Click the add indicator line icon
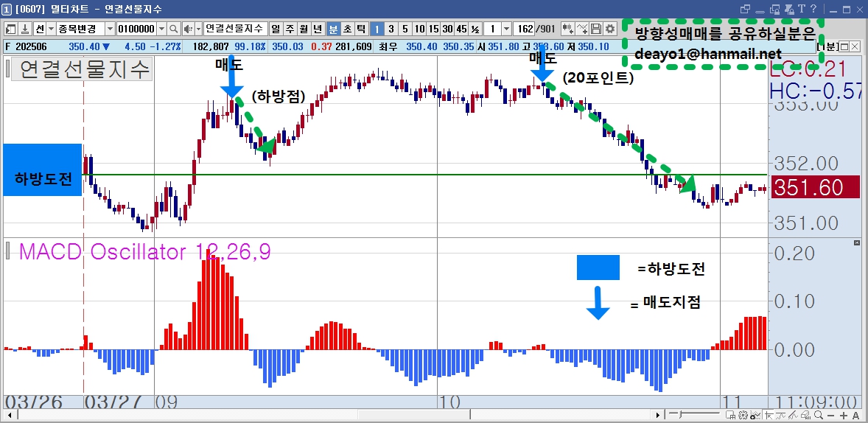Image resolution: width=868 pixels, height=423 pixels. pyautogui.click(x=582, y=29)
